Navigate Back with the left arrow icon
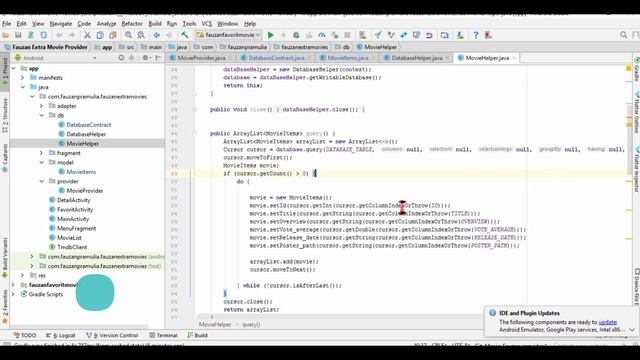640x360 pixels. (156, 35)
